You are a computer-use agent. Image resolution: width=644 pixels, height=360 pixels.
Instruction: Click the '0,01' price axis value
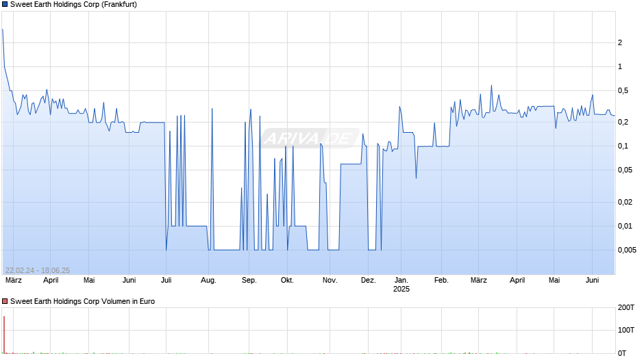tap(625, 226)
